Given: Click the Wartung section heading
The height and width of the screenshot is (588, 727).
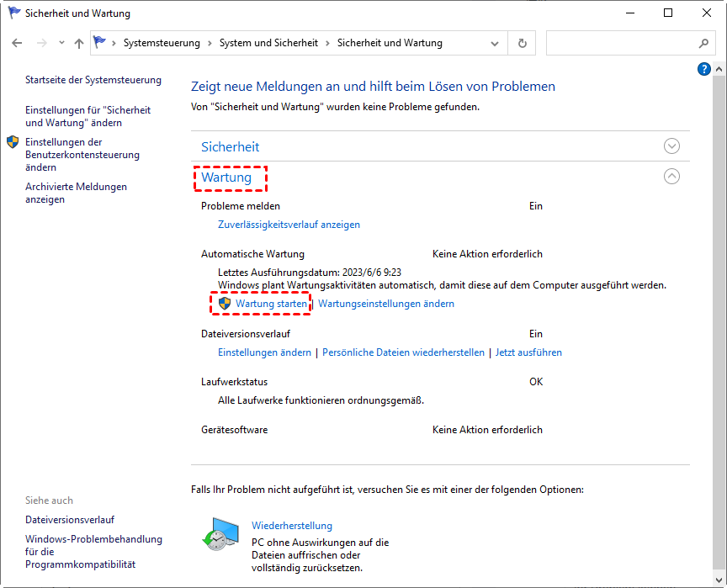Looking at the screenshot, I should point(226,177).
